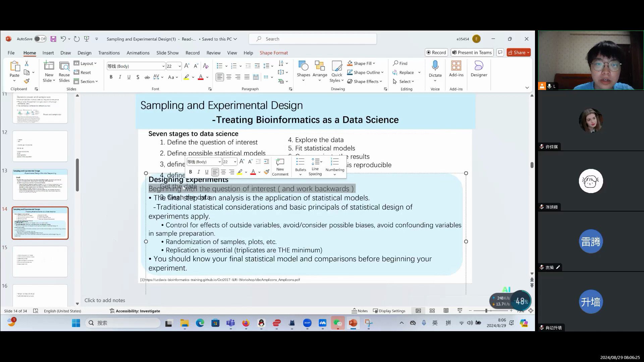644x362 pixels.
Task: Open ribbon font name dropdown
Action: pos(163,66)
